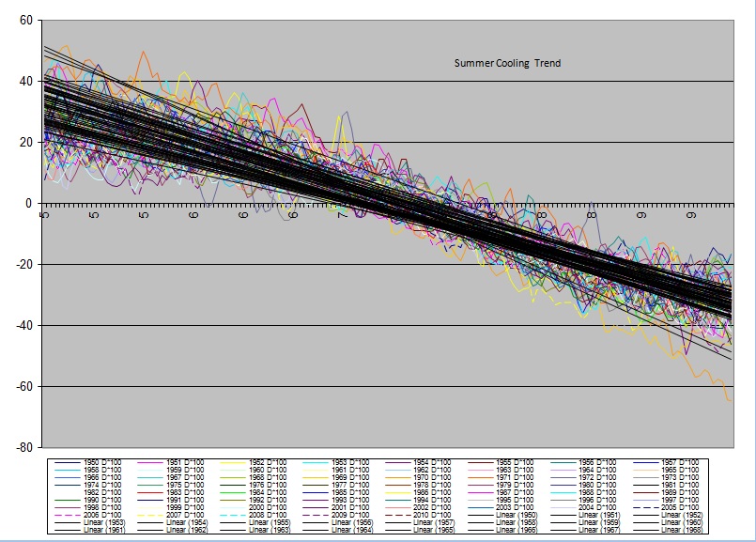Select the 0 value axis label

28,204
